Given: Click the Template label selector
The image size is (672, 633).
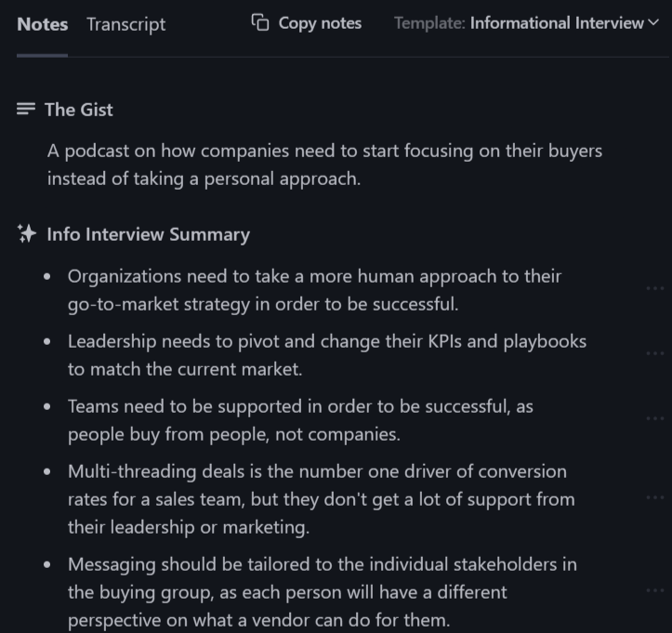Looking at the screenshot, I should (x=429, y=23).
